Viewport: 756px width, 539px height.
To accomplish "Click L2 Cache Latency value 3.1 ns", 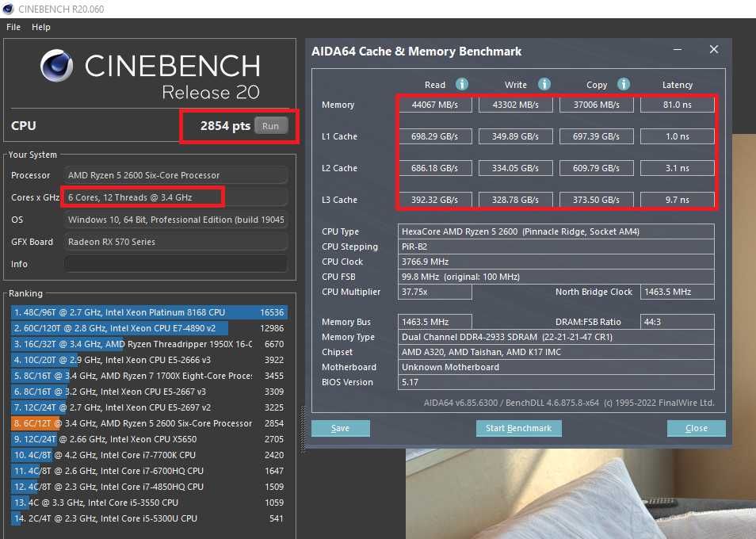I will pos(678,168).
